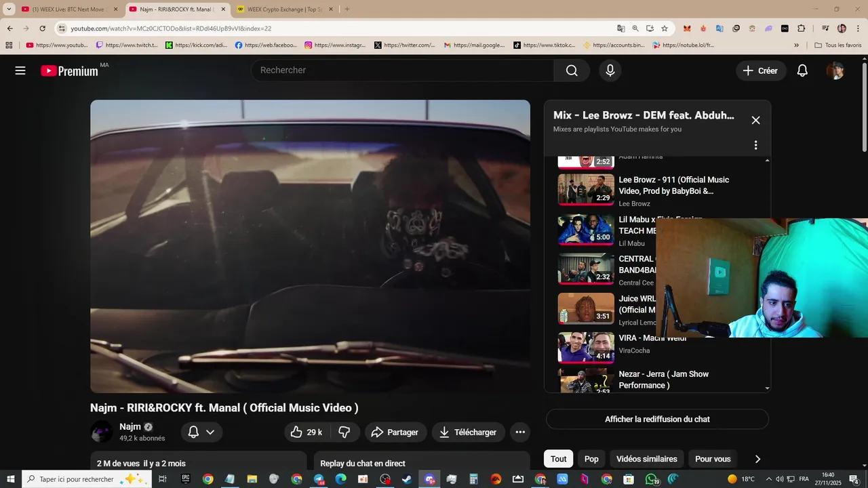Image resolution: width=868 pixels, height=488 pixels.
Task: Click the Afficher la rediffusion du chat button
Action: click(x=657, y=419)
